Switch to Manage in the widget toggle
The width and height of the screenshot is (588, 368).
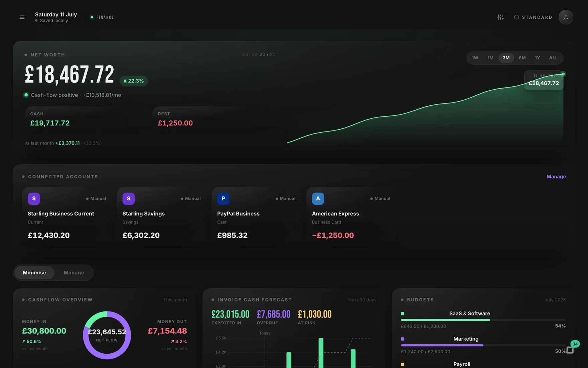(74, 273)
